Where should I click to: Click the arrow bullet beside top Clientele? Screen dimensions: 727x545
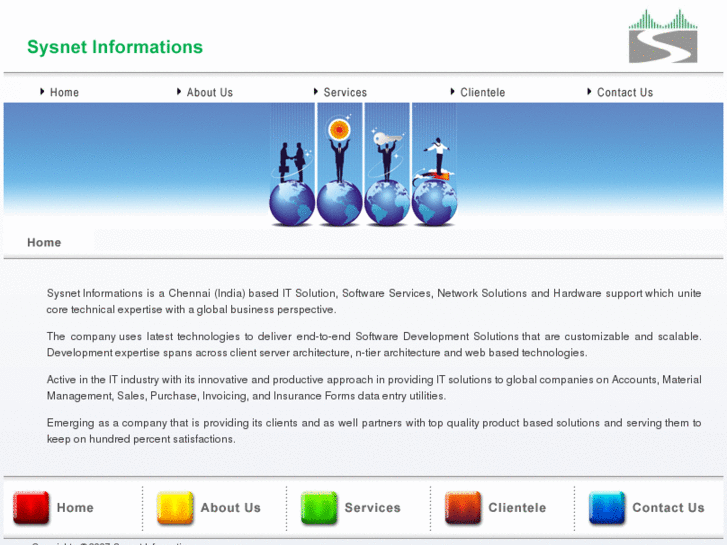coord(453,91)
